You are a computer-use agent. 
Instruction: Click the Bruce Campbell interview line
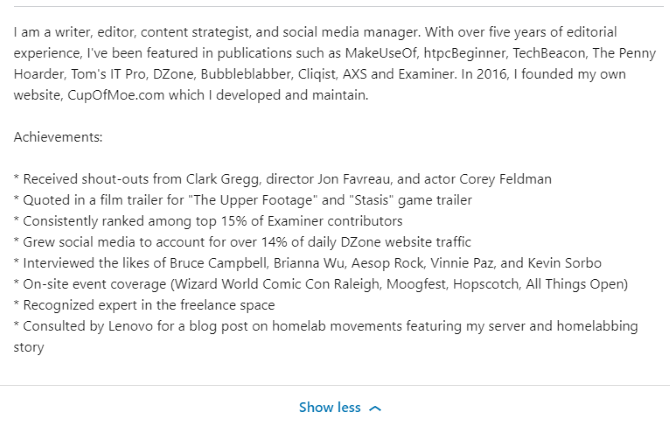[308, 263]
